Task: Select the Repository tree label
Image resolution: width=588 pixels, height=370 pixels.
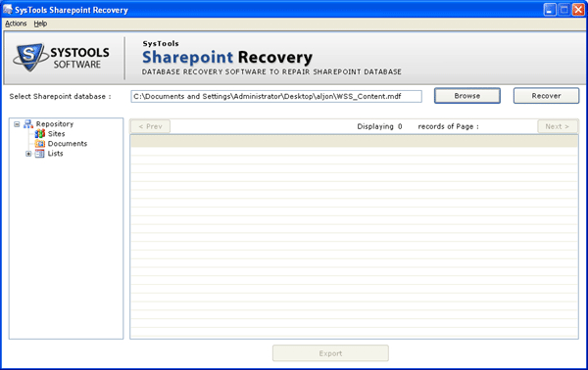Action: [55, 124]
